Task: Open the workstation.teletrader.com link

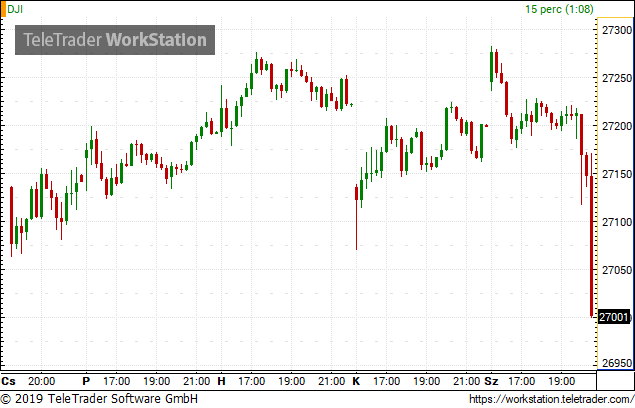Action: coord(552,399)
